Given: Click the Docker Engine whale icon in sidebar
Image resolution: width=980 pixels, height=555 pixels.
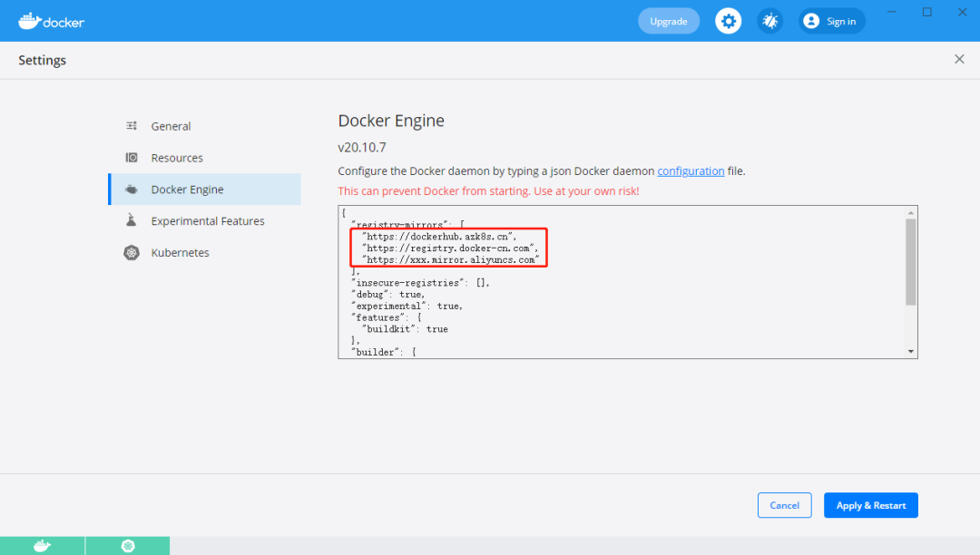Looking at the screenshot, I should coord(132,190).
